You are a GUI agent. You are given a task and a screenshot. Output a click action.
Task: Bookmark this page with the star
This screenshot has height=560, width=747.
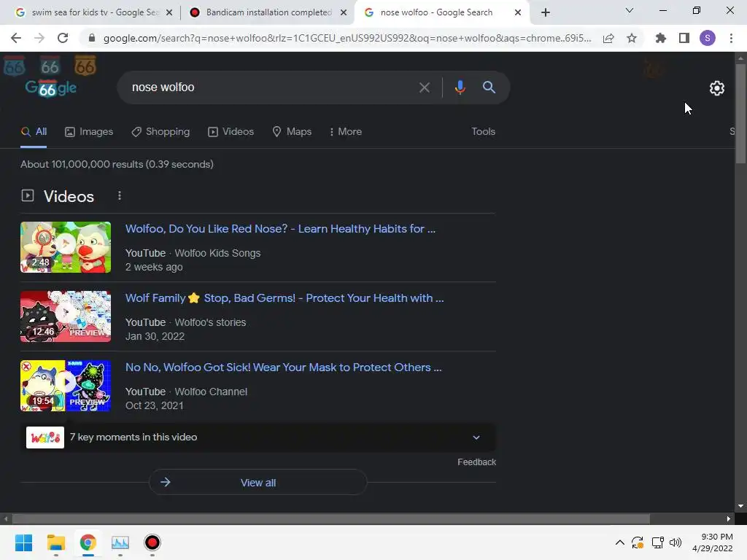(x=632, y=38)
